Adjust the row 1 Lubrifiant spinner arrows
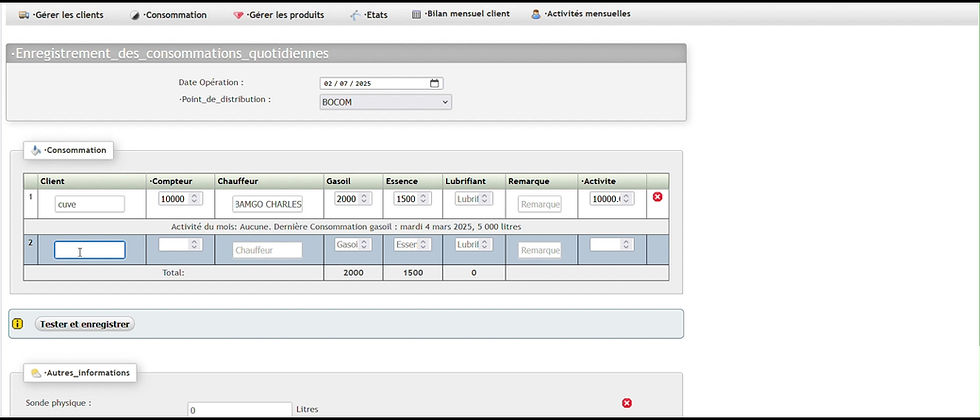The width and height of the screenshot is (980, 420). [x=485, y=198]
